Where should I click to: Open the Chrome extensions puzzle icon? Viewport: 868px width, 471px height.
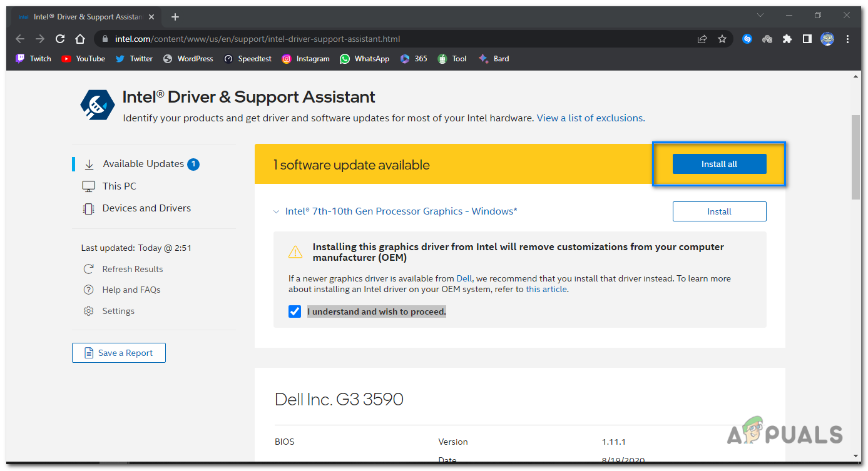pos(787,39)
